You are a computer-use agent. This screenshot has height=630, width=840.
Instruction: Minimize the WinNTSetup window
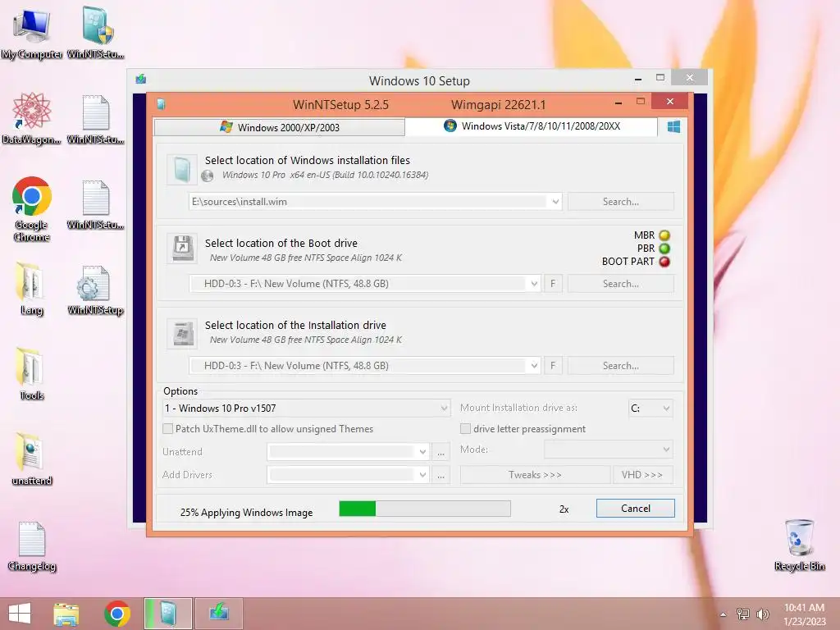[619, 102]
